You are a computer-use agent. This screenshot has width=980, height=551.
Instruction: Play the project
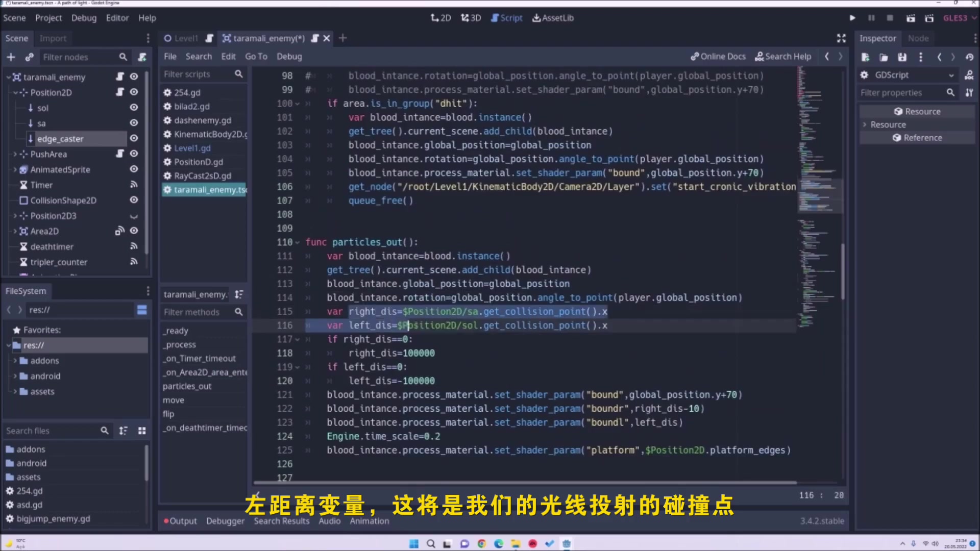coord(852,18)
